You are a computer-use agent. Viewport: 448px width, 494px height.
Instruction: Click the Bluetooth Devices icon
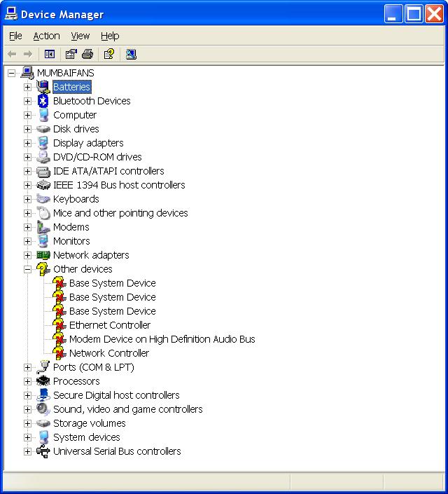(x=43, y=101)
